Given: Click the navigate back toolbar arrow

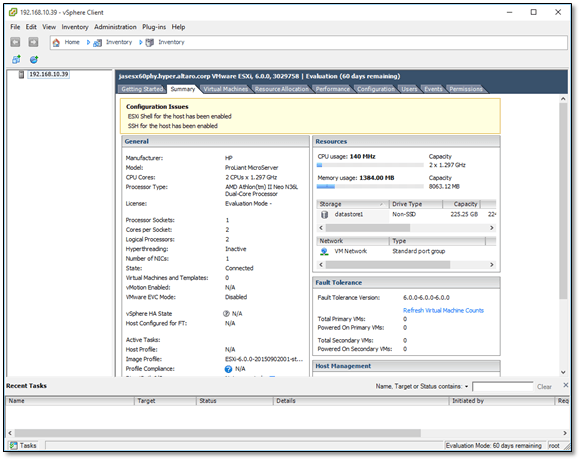Looking at the screenshot, I should click(15, 42).
